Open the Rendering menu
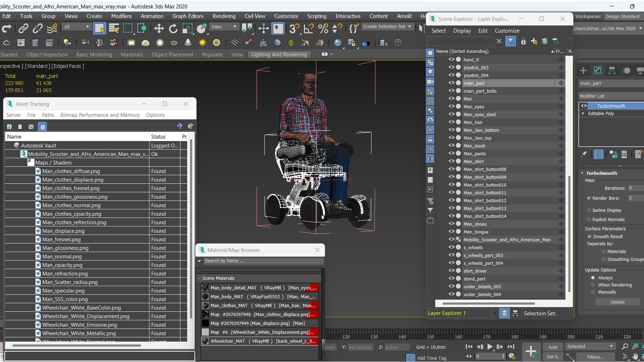This screenshot has width=644, height=362. 224,16
